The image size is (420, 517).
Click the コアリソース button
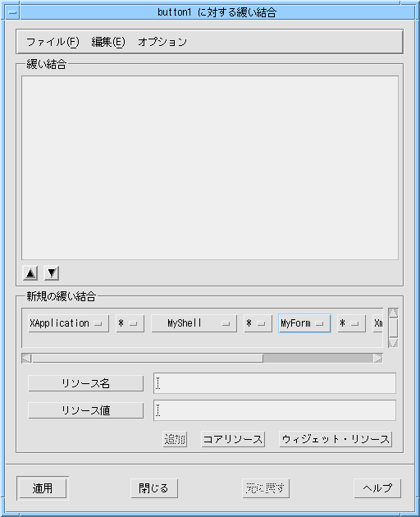[233, 439]
